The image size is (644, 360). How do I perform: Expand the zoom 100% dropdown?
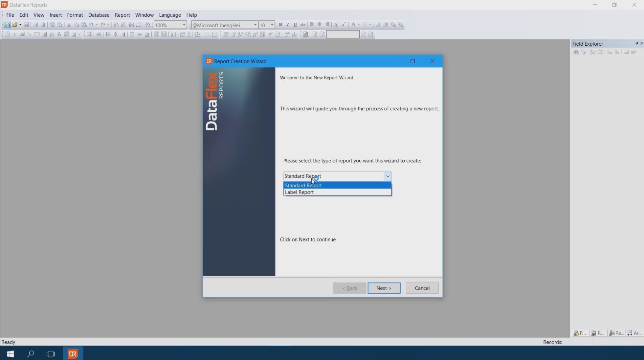[184, 25]
